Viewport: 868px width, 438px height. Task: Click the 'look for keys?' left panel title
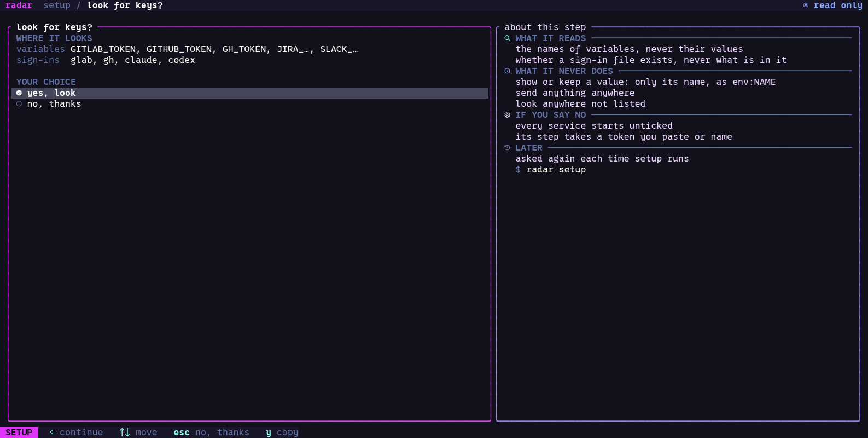54,27
